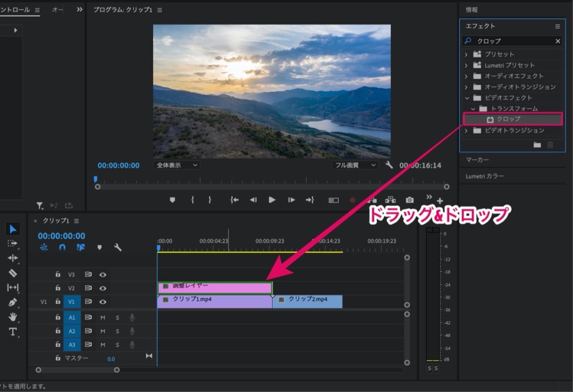573x392 pixels.
Task: Hide the V1 track output
Action: pyautogui.click(x=103, y=302)
